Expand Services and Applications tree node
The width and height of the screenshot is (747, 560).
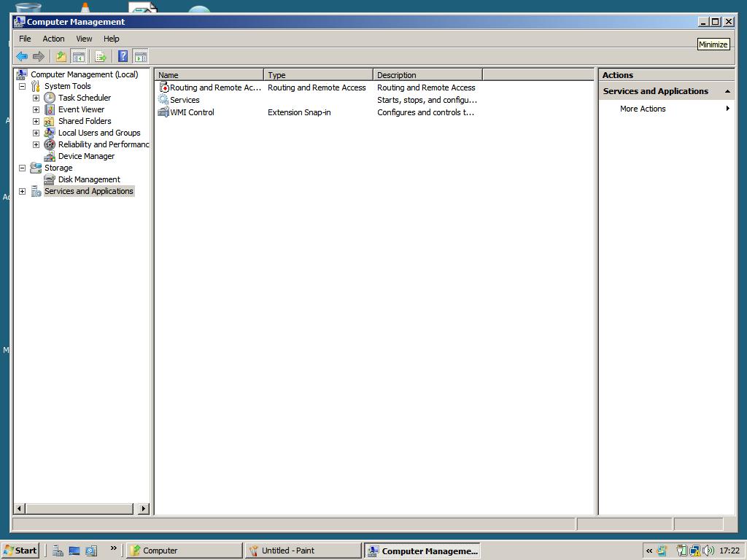[22, 191]
